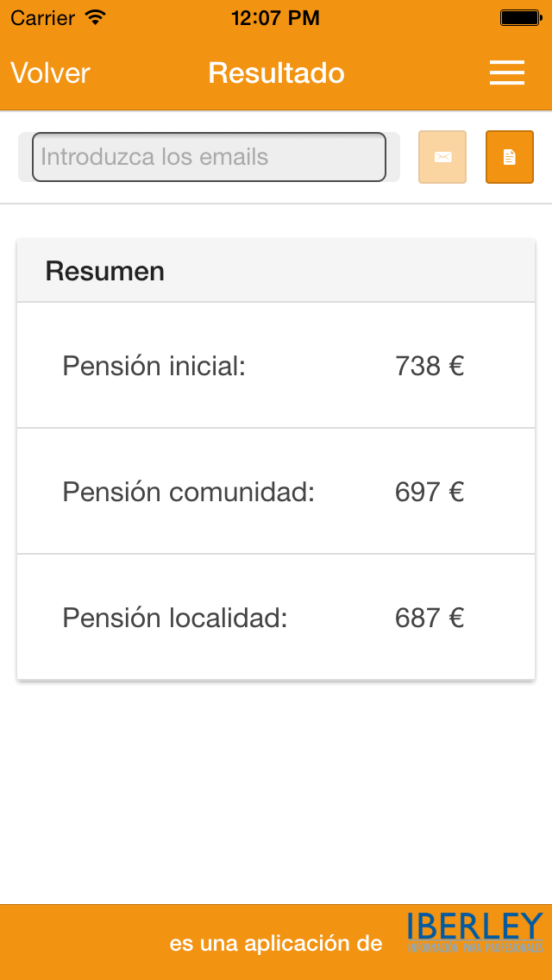Select the Pensión comunidad row

coord(276,492)
